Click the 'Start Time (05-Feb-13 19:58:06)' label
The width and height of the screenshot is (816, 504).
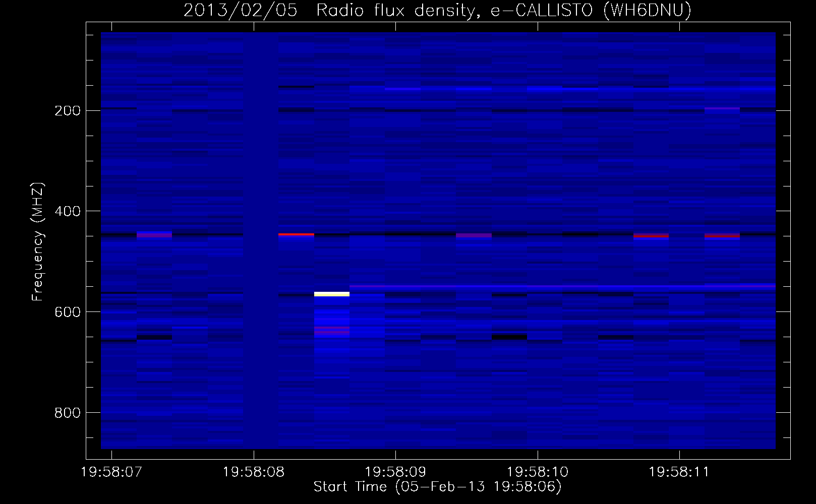tap(437, 486)
